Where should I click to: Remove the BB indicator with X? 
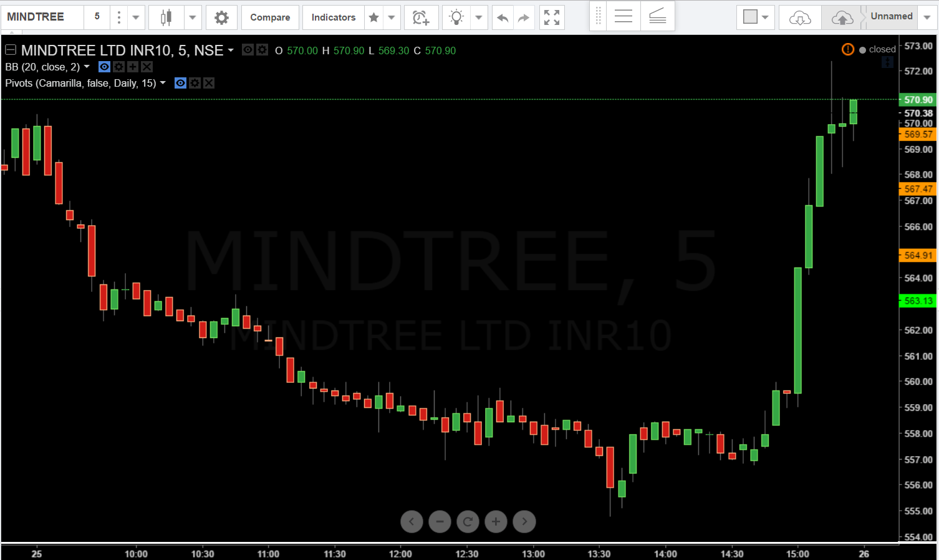click(147, 67)
